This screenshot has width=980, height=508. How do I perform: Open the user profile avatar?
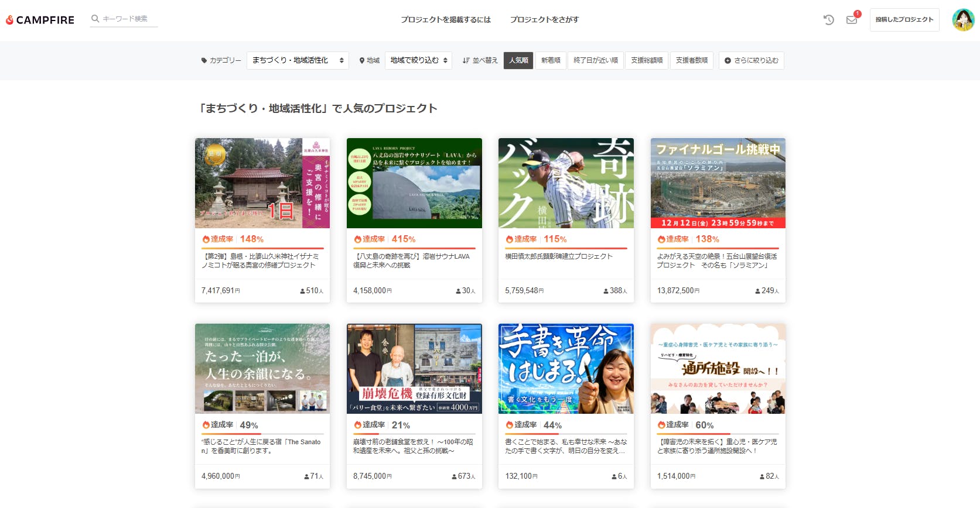[x=962, y=20]
